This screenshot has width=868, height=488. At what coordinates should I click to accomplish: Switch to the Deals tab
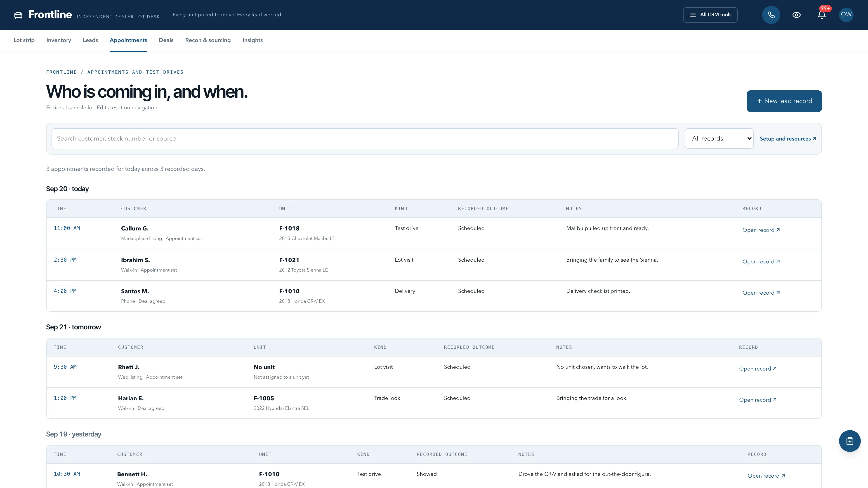166,40
